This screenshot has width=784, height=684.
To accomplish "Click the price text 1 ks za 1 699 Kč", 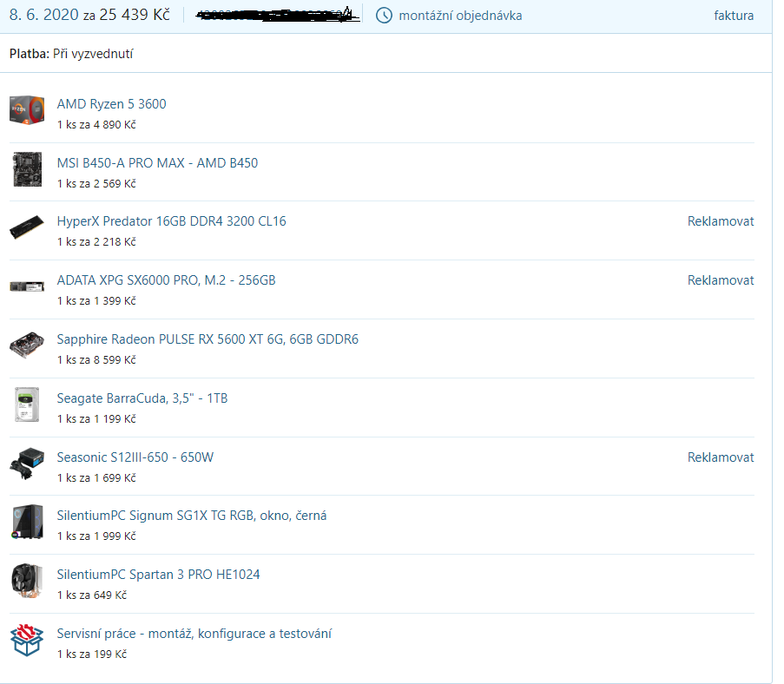I will pyautogui.click(x=96, y=478).
